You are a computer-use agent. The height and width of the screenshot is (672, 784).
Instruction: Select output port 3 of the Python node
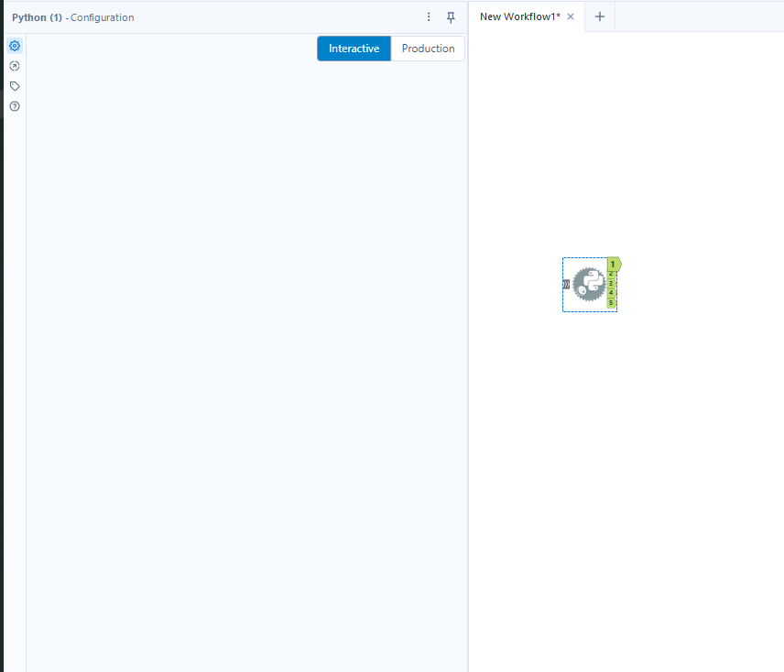click(612, 283)
